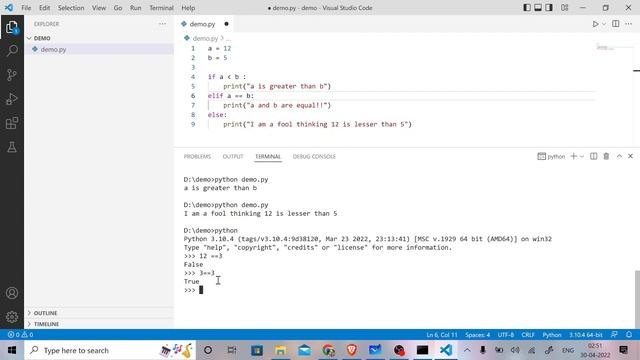The image size is (640, 360).
Task: Open the Testing flask view
Action: [x=12, y=147]
